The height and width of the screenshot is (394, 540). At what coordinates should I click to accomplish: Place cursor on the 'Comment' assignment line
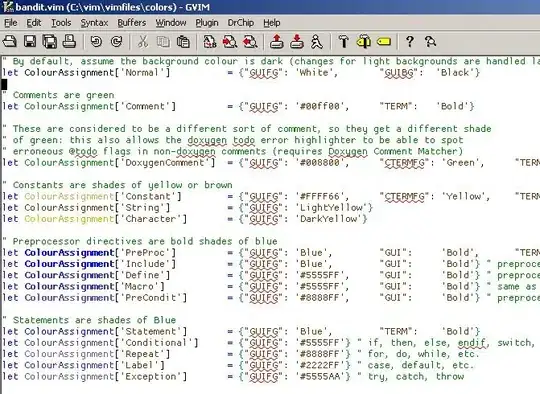(238, 106)
